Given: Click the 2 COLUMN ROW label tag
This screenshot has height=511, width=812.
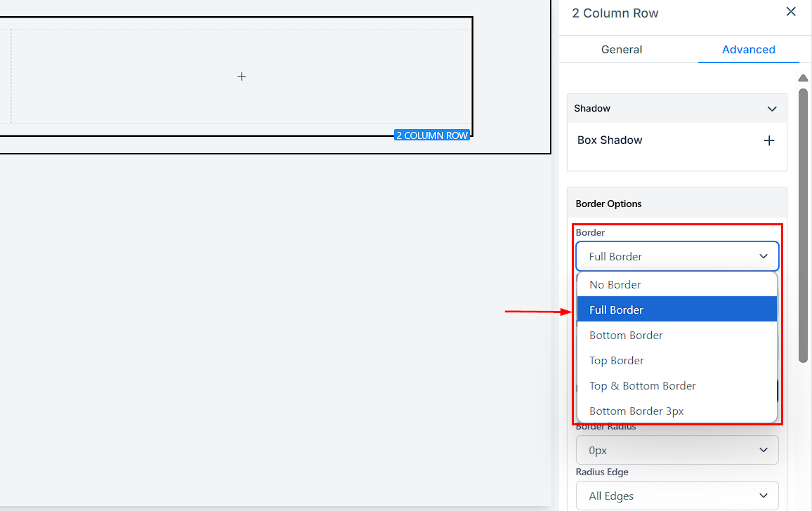Looking at the screenshot, I should pos(431,135).
